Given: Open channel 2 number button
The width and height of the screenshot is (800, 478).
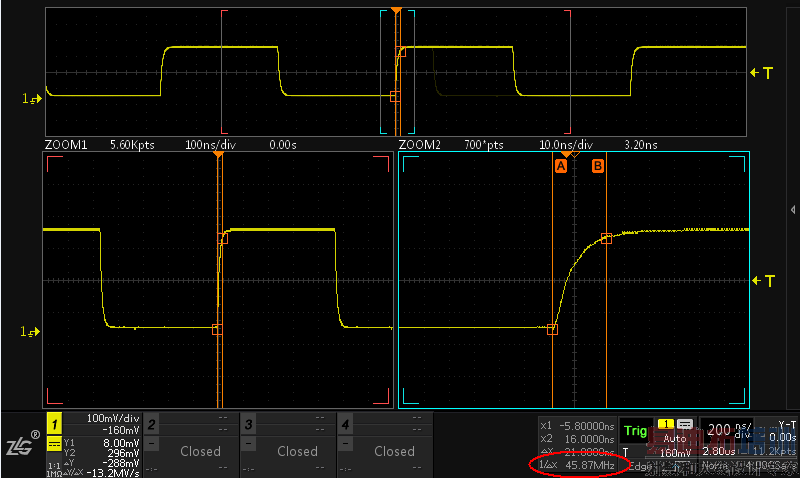Looking at the screenshot, I should (x=152, y=423).
